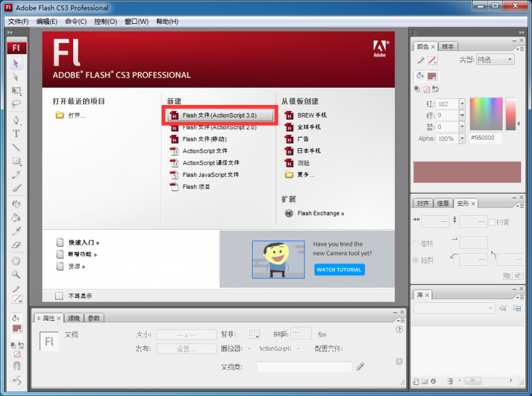Open the 控制(O) menu

106,22
